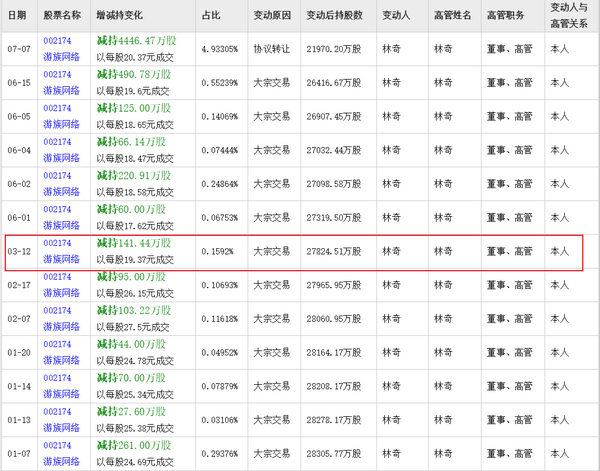Click the 股票名称 column header

tap(63, 16)
